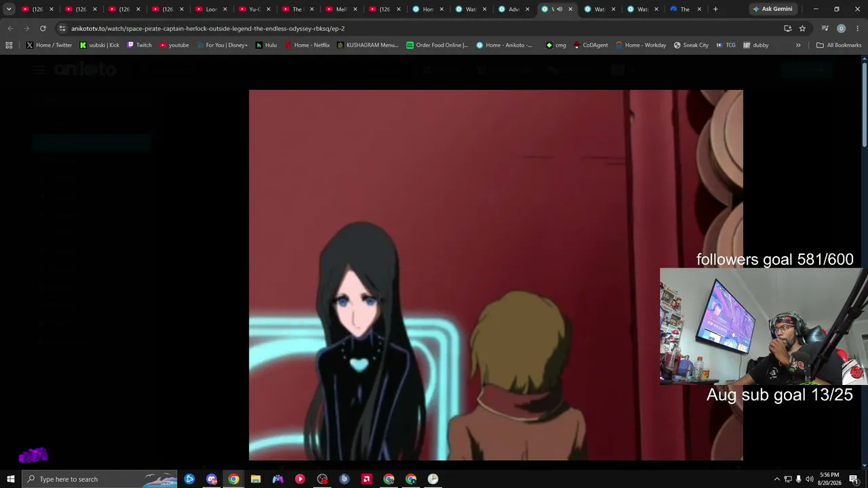Click the Ask Gemini button
Viewport: 868px width, 488px height.
[x=772, y=9]
